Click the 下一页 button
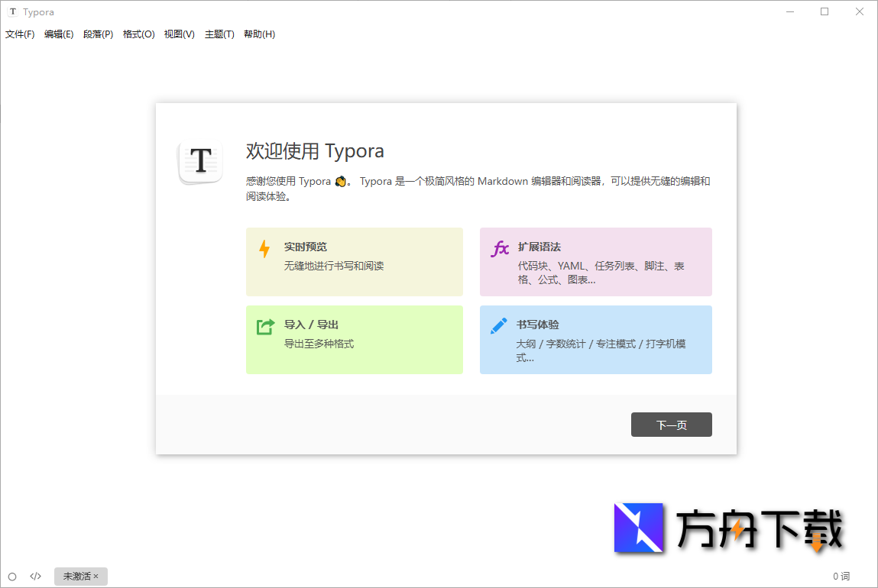Viewport: 878px width, 588px height. 671,425
